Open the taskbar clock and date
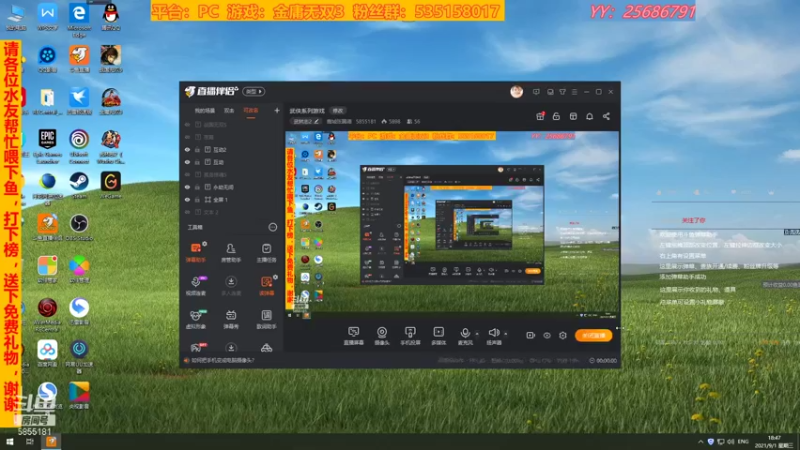Screen dimensions: 800x450 pyautogui.click(x=774, y=442)
